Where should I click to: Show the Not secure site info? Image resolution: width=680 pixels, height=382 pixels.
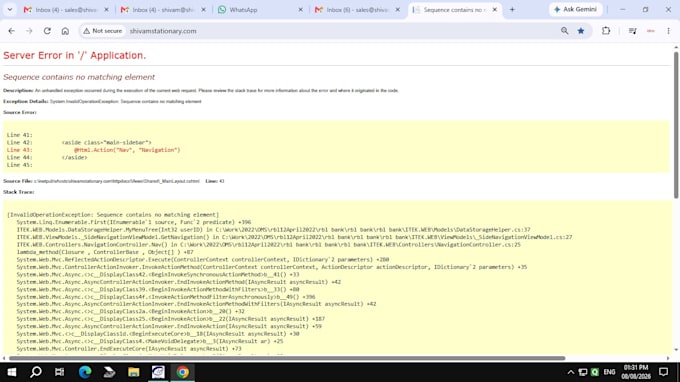(x=103, y=31)
